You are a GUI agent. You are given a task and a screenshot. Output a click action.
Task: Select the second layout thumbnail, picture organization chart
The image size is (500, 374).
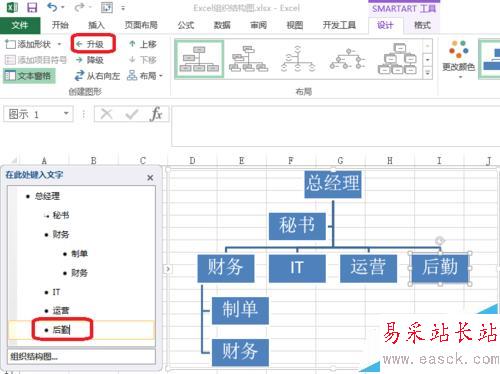[x=248, y=59]
